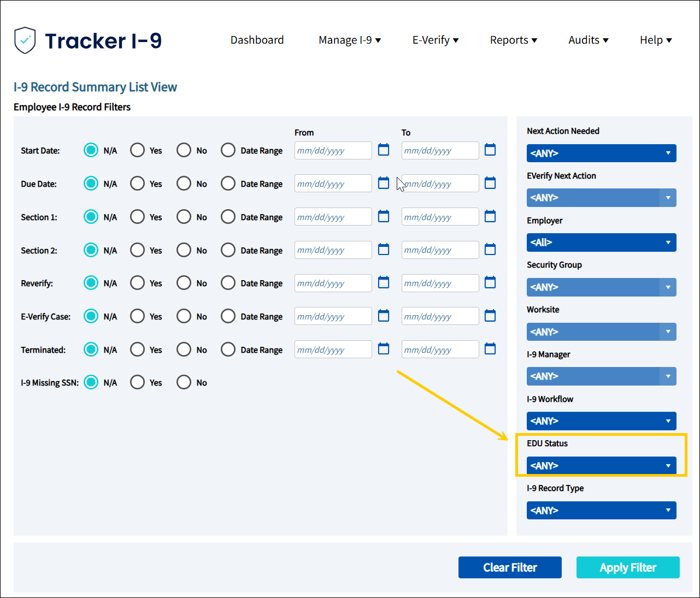Open the EDU Status dropdown
Viewport: 700px width, 598px height.
tap(602, 466)
